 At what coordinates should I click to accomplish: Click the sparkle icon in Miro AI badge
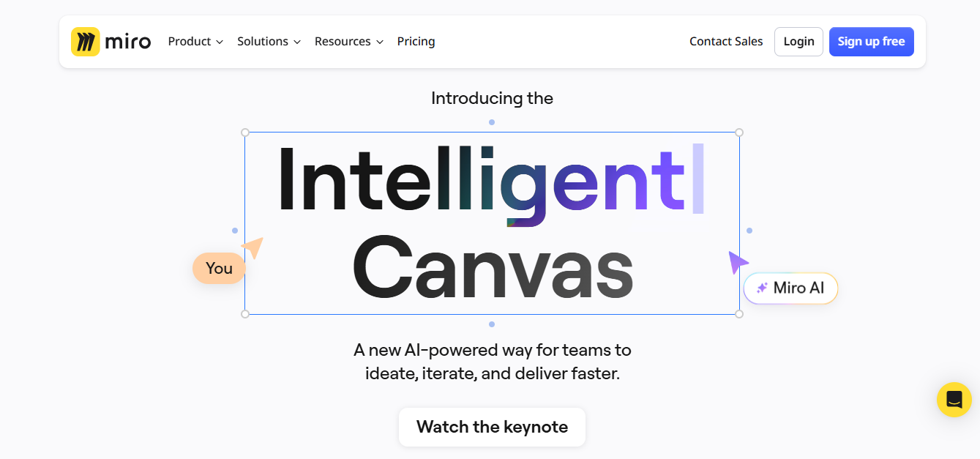pos(762,288)
